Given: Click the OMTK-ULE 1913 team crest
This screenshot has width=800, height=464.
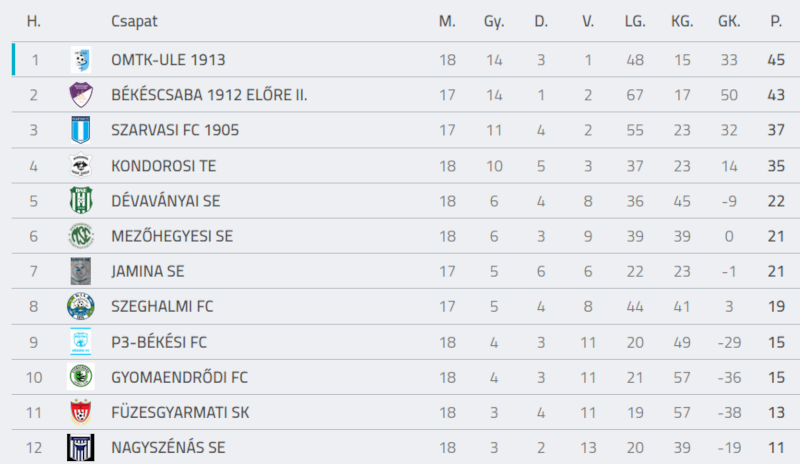Looking at the screenshot, I should tap(81, 60).
